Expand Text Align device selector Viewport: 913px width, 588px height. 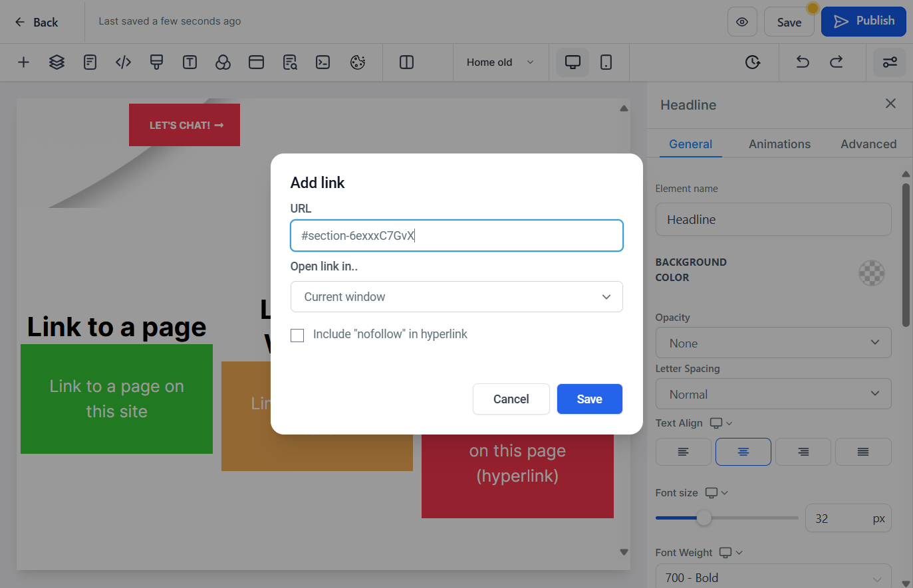tap(721, 423)
